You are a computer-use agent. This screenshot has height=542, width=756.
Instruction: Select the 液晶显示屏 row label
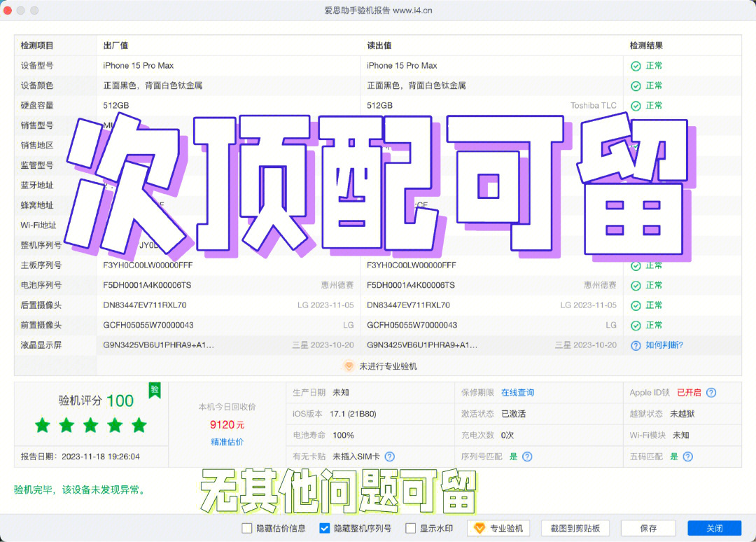[41, 345]
